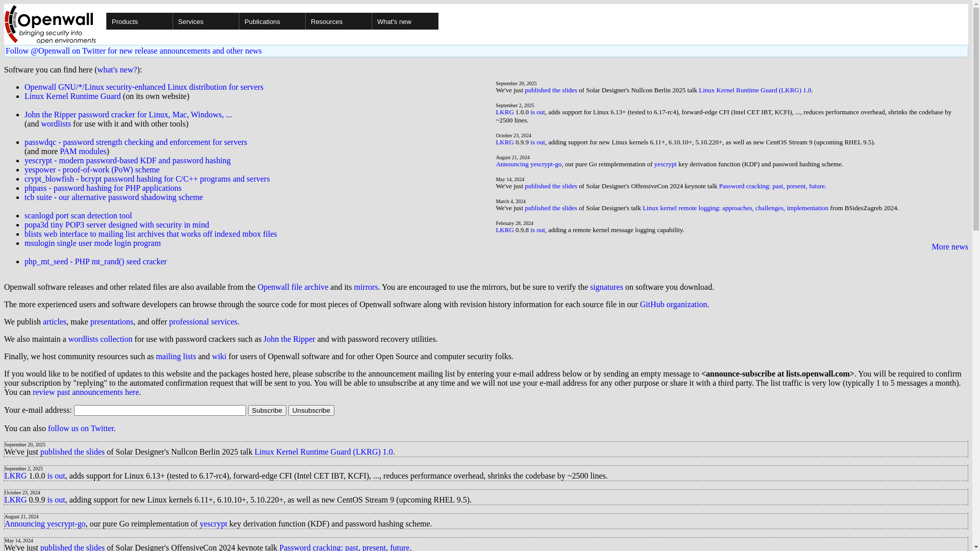Open sidebar yescrypt link in August 21 news

point(666,164)
